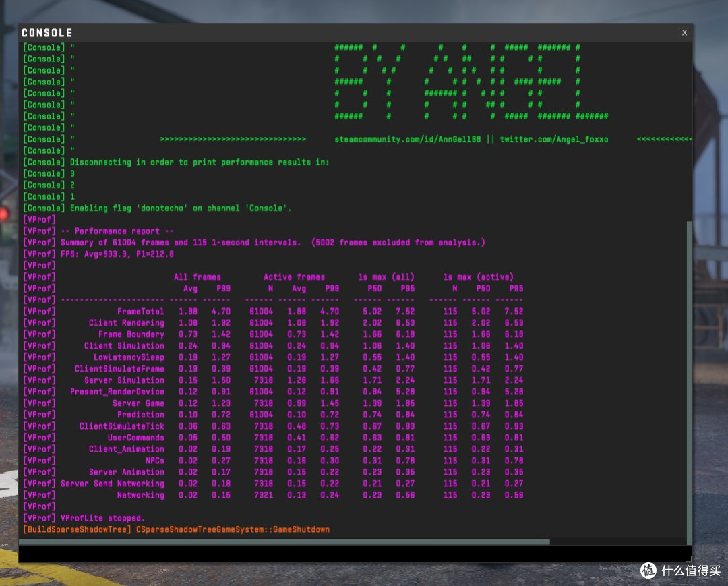Click FrameTotal All-frames Avg value 1.88

pos(188,311)
